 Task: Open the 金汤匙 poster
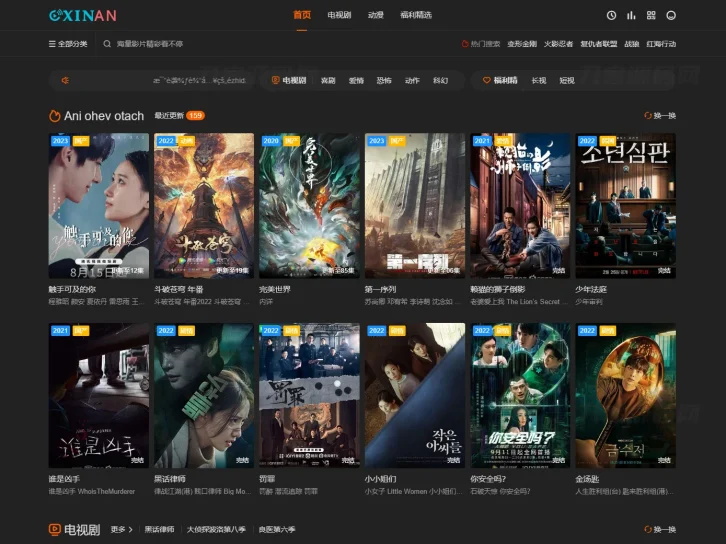(x=626, y=395)
